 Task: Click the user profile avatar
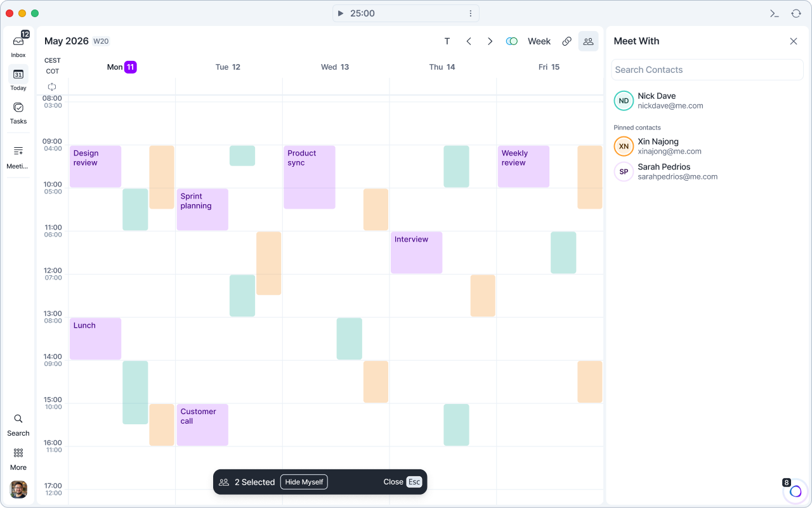(18, 490)
